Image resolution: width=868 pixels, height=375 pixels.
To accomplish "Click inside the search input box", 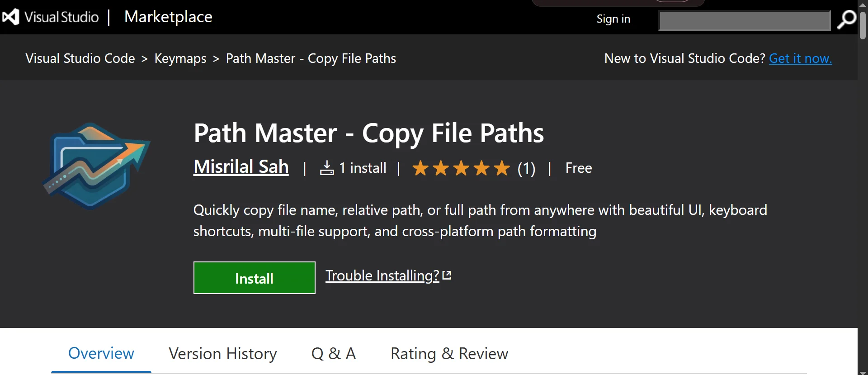I will click(x=745, y=20).
